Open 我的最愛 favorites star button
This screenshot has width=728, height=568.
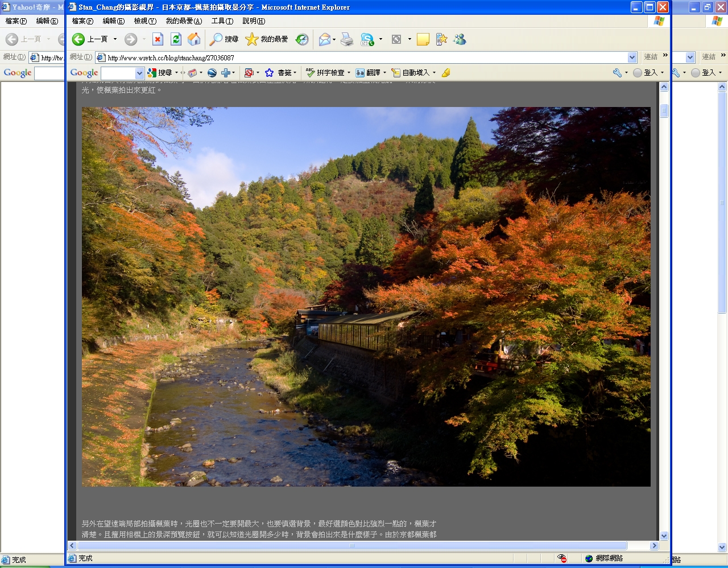267,39
